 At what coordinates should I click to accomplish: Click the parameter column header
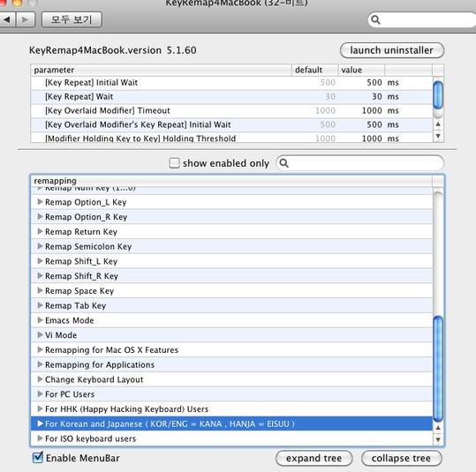(162, 70)
